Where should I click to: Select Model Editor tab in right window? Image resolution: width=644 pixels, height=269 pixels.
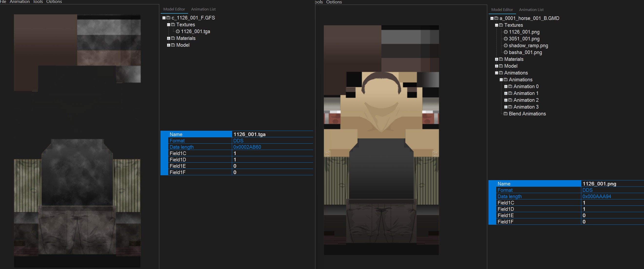pos(502,10)
